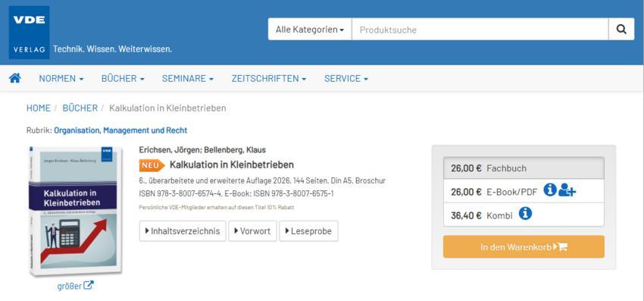Select the 36,40 € Kombi option
The image size is (644, 301).
click(524, 215)
